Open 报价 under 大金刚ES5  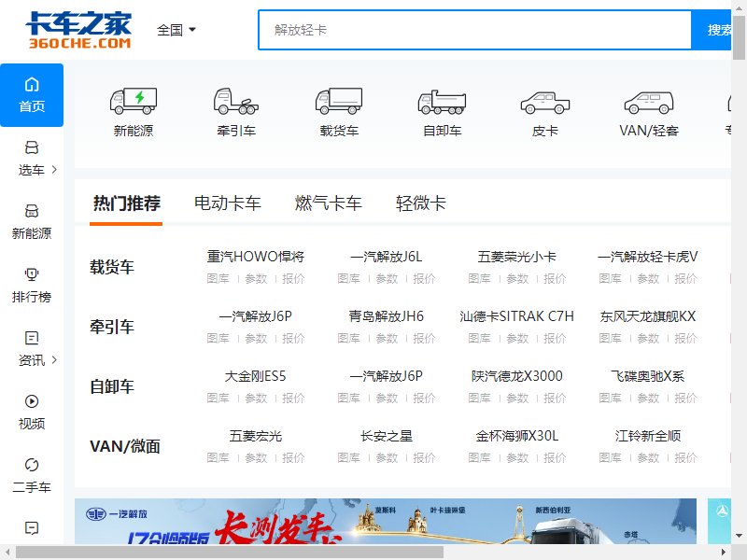pos(293,399)
